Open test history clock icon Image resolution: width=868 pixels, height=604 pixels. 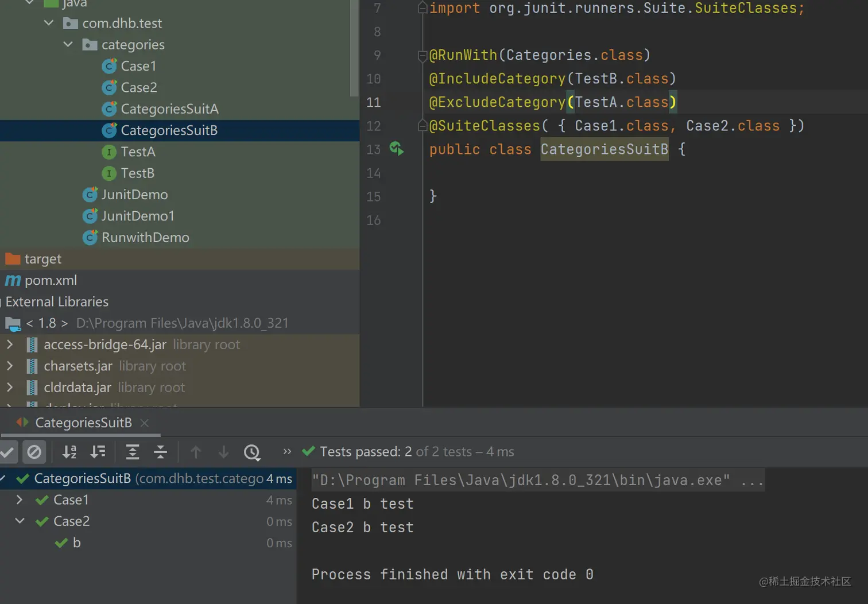[x=252, y=452]
